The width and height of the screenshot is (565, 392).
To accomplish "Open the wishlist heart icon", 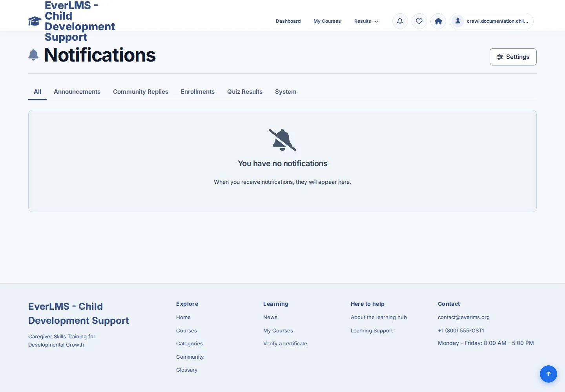I will pyautogui.click(x=419, y=21).
